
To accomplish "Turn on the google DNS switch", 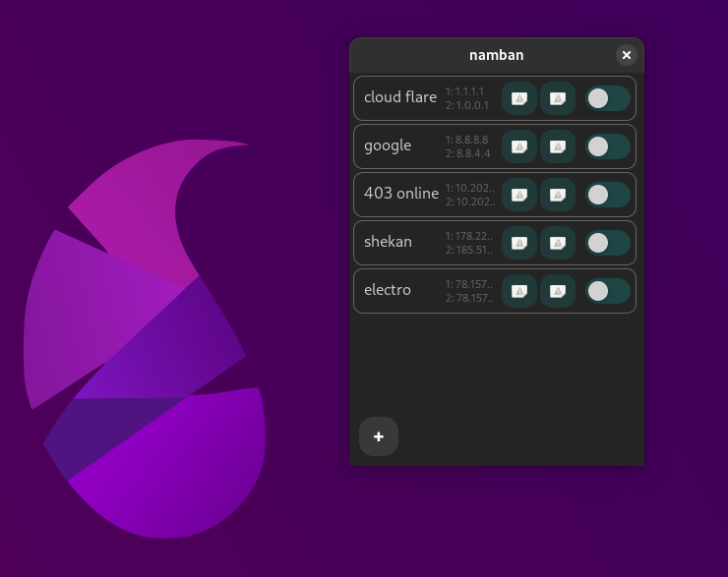I will [x=608, y=146].
